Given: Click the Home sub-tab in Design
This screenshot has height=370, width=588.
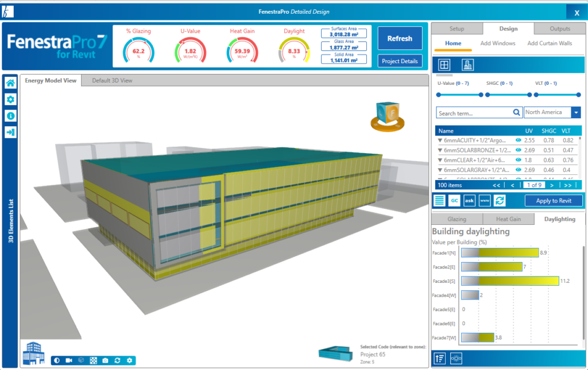Looking at the screenshot, I should [x=453, y=44].
